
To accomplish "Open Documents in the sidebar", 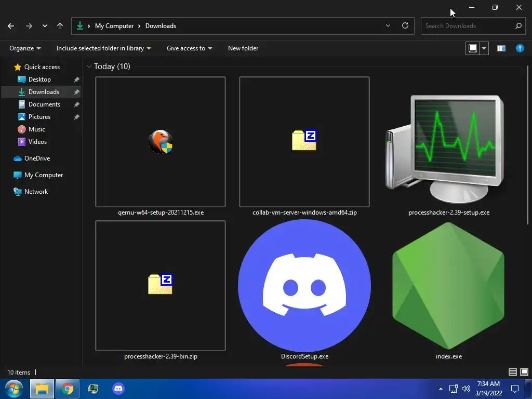I will point(45,104).
